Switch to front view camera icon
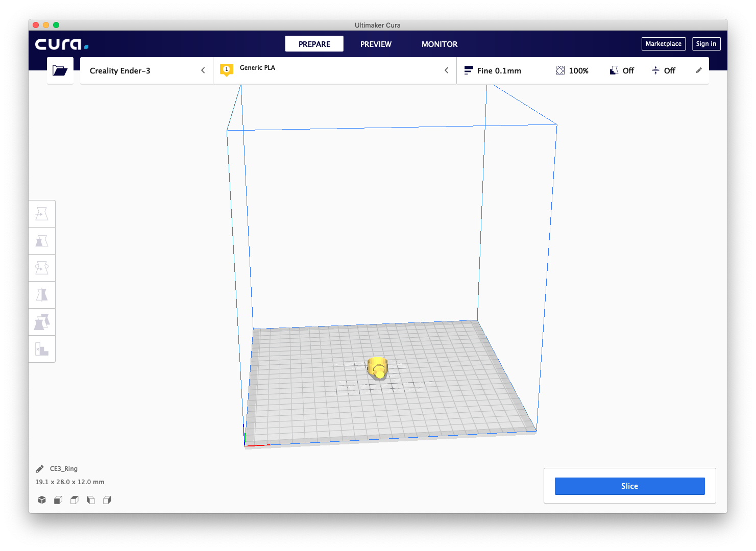756x551 pixels. (x=58, y=500)
